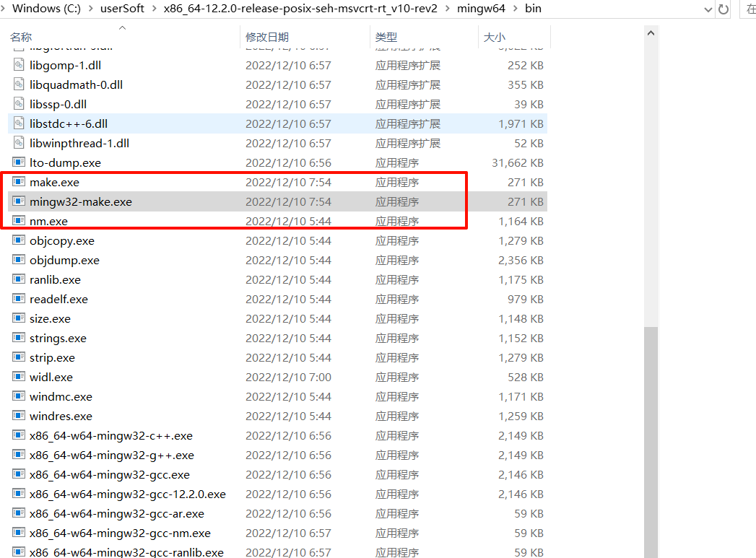Screen dimensions: 756x558
Task: Open mingw32-make.exe via its file icon
Action: pyautogui.click(x=17, y=201)
